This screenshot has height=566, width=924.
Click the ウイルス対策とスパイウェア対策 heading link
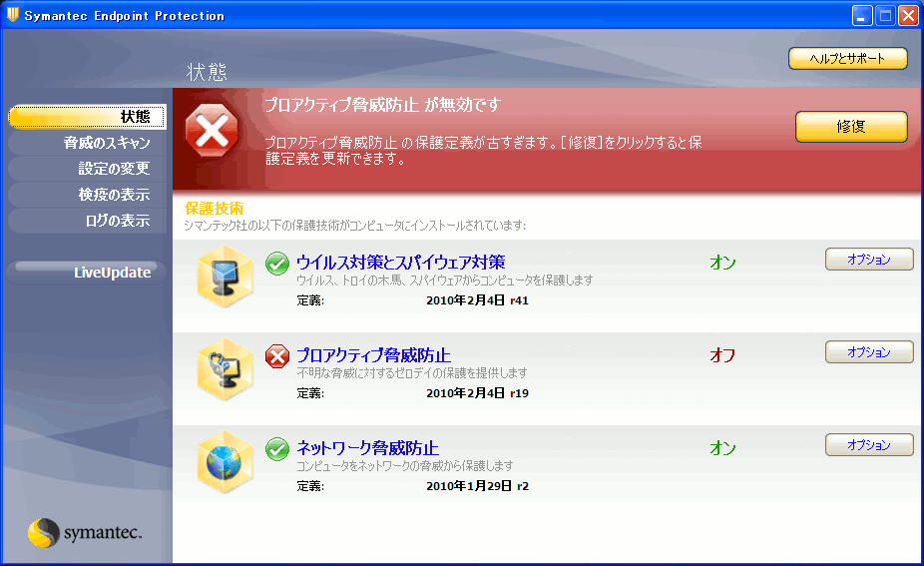point(401,262)
